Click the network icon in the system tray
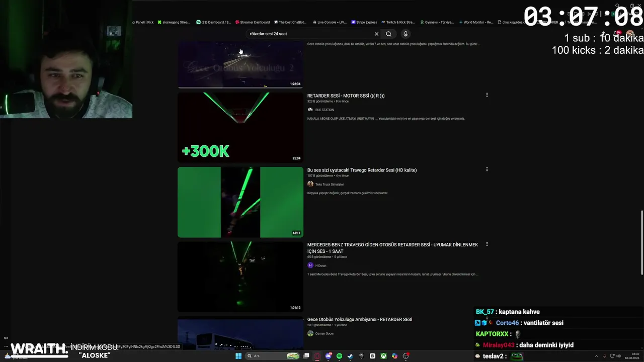Image resolution: width=644 pixels, height=362 pixels. pos(612,356)
